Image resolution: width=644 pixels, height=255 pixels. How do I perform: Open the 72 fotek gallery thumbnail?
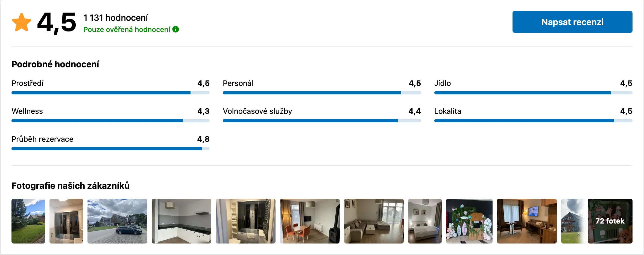[x=610, y=221]
